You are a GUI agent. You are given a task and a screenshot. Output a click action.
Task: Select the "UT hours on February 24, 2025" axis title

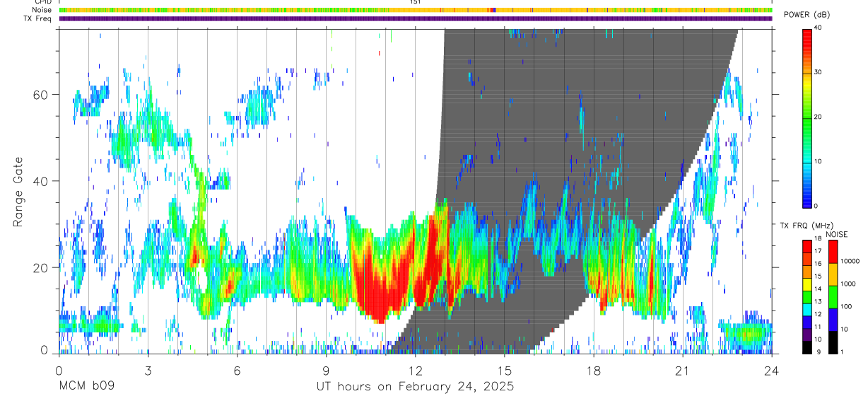click(x=415, y=387)
